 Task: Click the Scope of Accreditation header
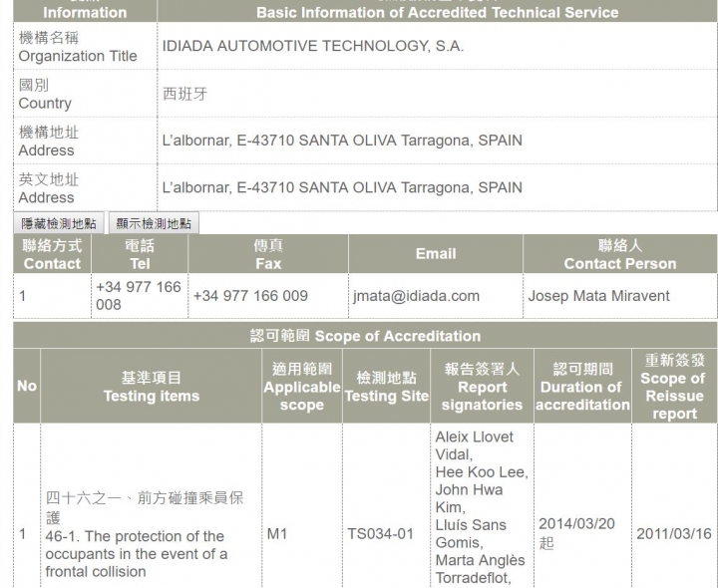point(365,336)
